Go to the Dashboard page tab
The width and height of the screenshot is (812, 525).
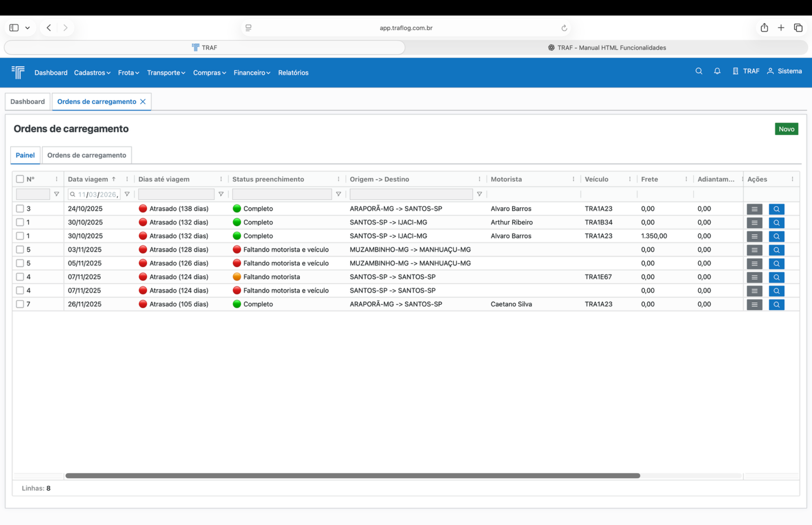click(27, 102)
